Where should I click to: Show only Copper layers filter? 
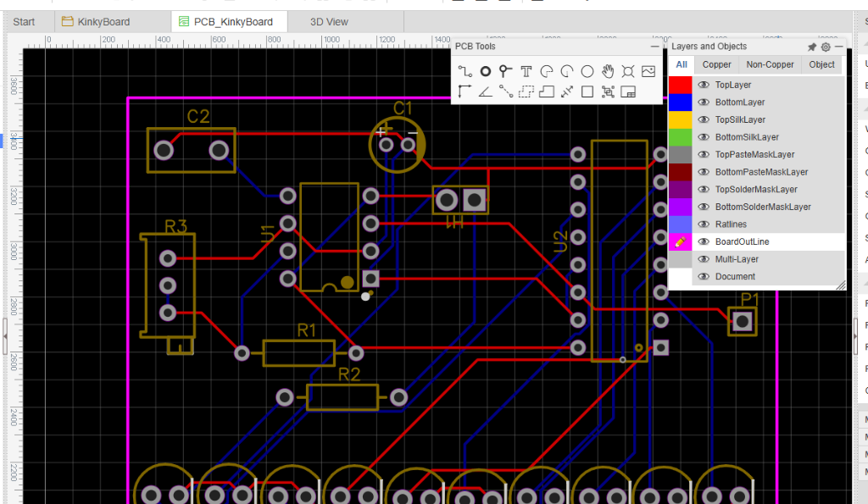tap(716, 64)
